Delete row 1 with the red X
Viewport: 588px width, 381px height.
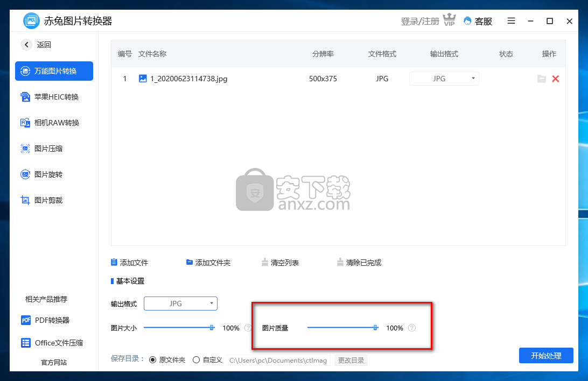click(x=556, y=79)
